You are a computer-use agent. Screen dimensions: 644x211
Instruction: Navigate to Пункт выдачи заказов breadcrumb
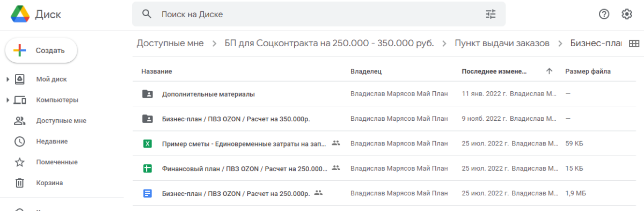point(502,43)
